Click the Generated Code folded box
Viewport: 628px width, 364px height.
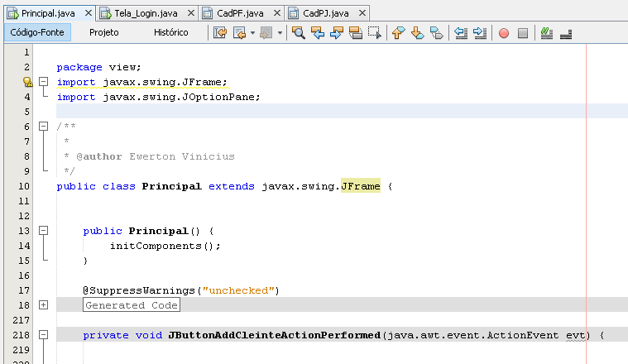[x=132, y=305]
